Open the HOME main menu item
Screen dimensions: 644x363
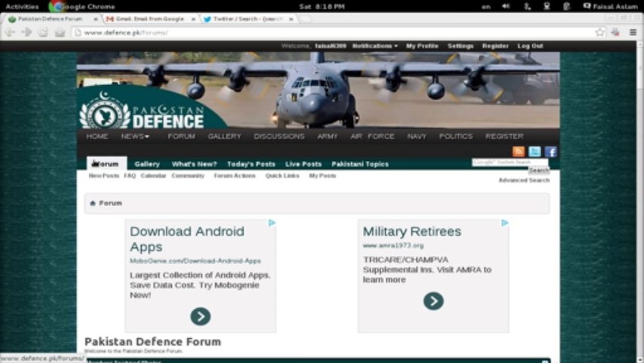point(97,136)
